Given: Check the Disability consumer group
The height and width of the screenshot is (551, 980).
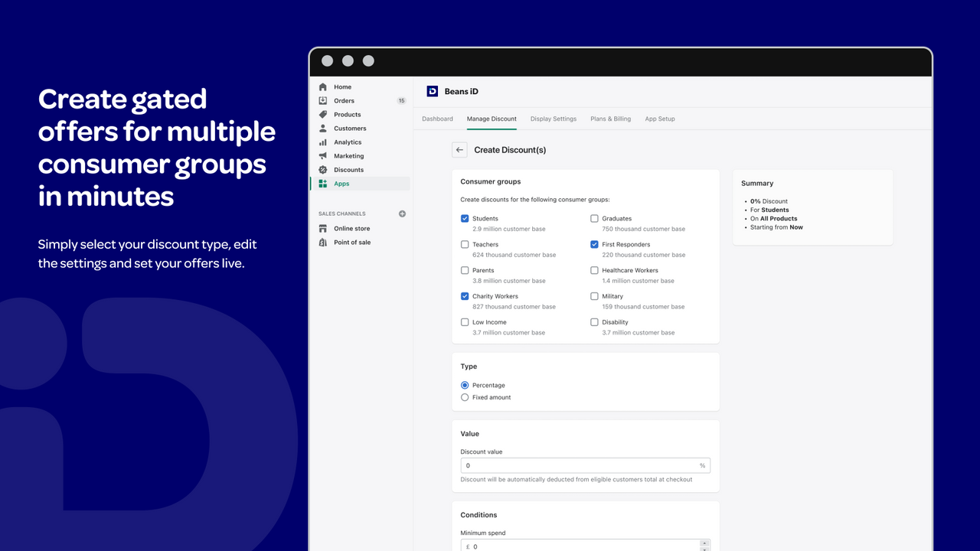Looking at the screenshot, I should [594, 322].
